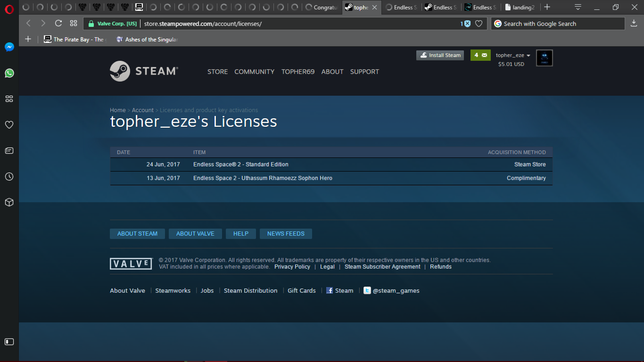Reload the current Steam page
This screenshot has width=644, height=362.
click(x=58, y=24)
